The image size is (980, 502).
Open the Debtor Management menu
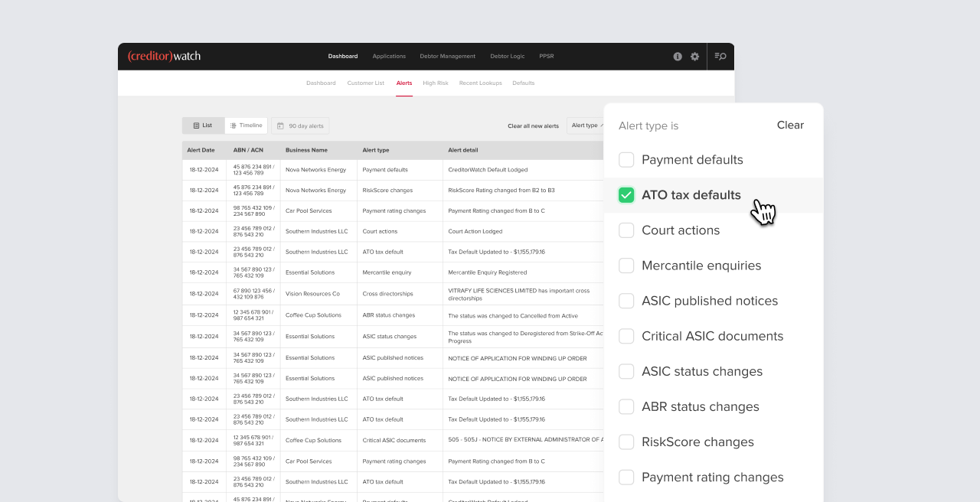click(448, 56)
